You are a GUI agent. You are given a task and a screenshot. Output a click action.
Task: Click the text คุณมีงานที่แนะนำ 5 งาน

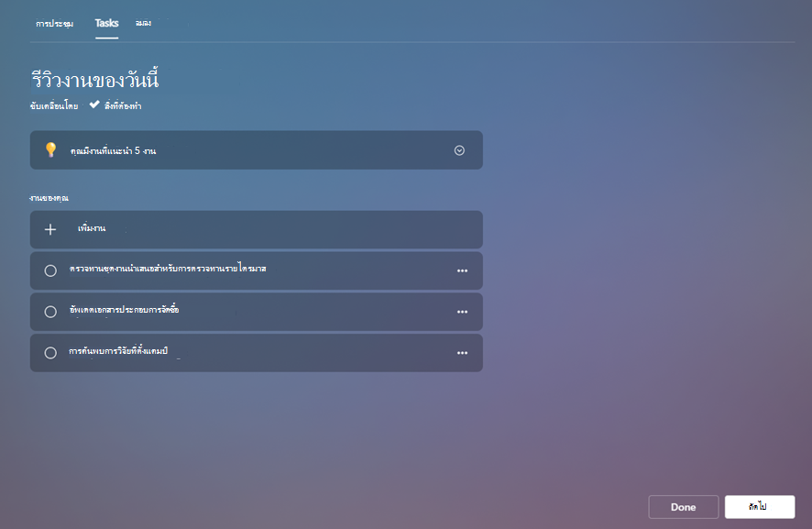[x=113, y=150]
